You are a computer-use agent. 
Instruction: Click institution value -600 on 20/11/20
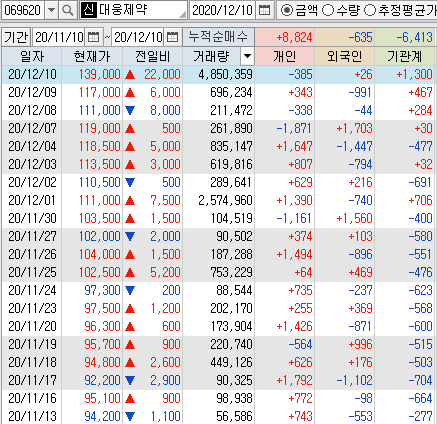pyautogui.click(x=420, y=326)
